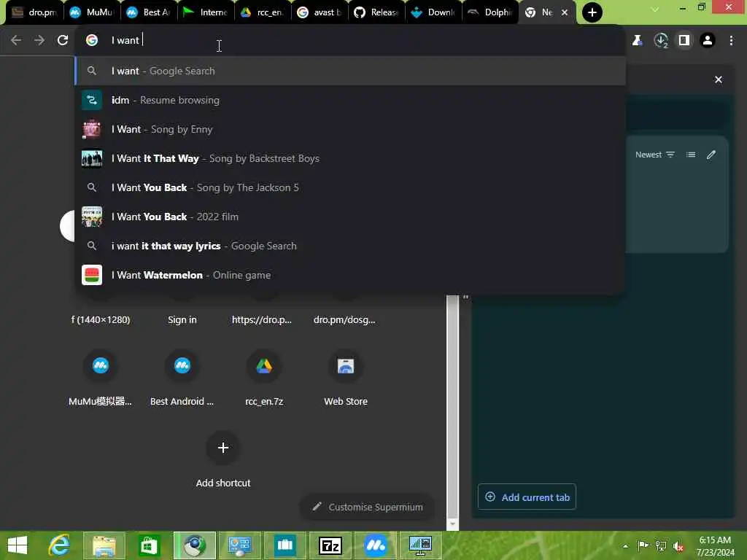Go forward with the right arrow
747x560 pixels.
coord(39,41)
